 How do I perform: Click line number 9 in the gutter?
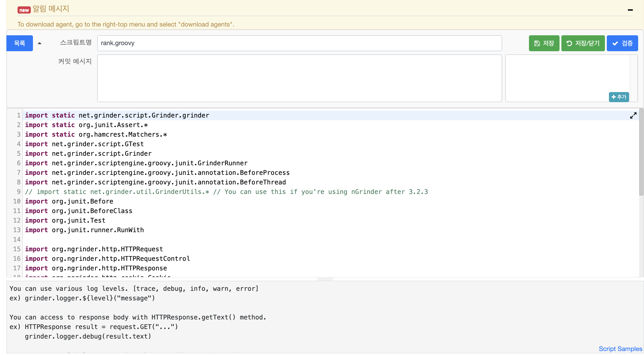click(19, 192)
